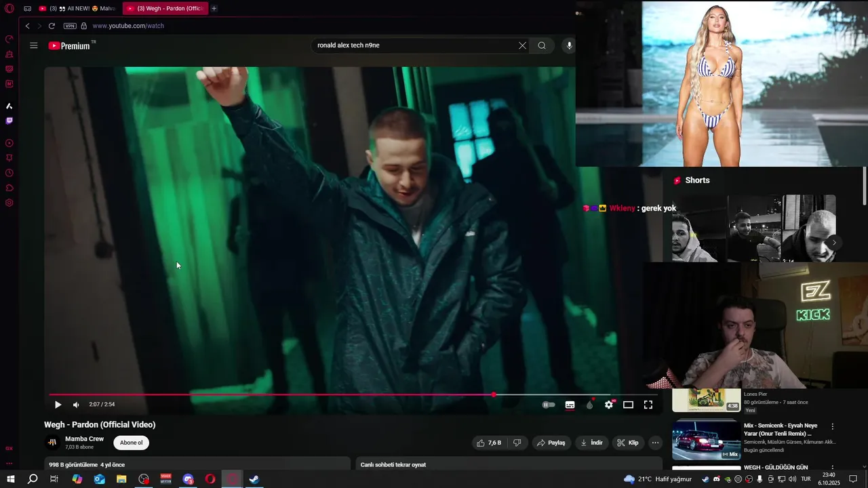The image size is (868, 488).
Task: Switch to 'All NEW! Malva' tab
Action: pyautogui.click(x=77, y=9)
